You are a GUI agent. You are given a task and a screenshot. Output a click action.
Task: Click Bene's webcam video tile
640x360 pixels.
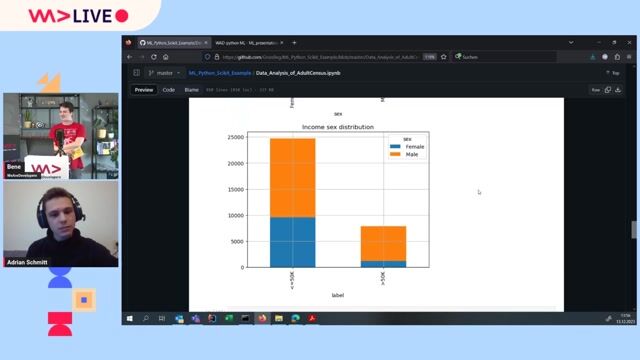(x=61, y=136)
